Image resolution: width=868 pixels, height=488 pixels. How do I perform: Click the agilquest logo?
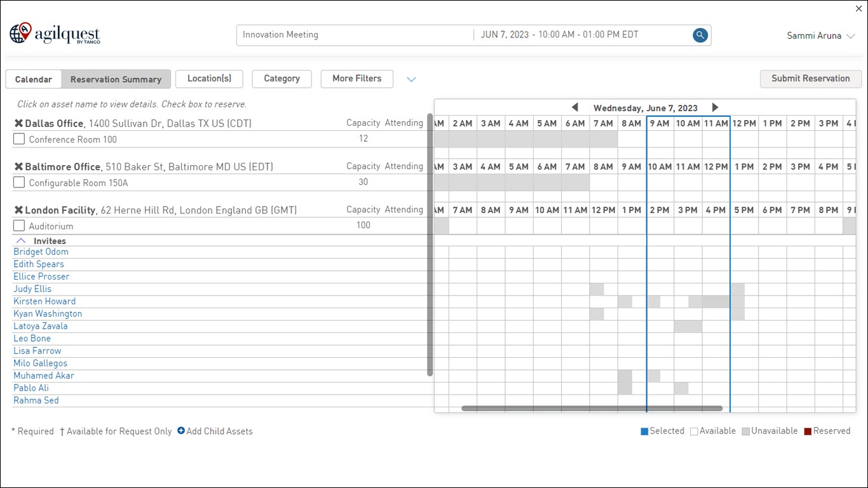pyautogui.click(x=55, y=34)
